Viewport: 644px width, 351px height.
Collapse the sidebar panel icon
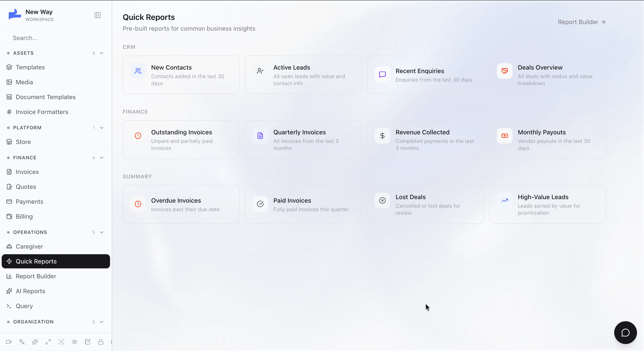pos(97,15)
